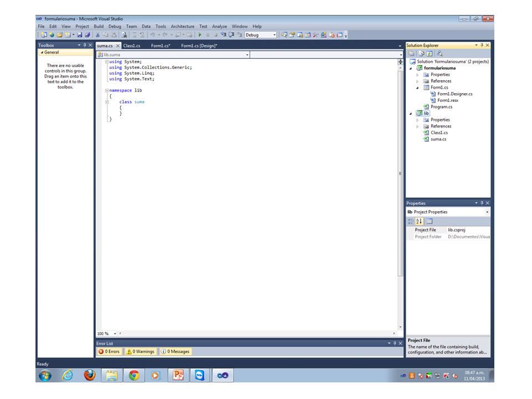Toggle auto-hide pin on Solution Explorer
The width and height of the screenshot is (532, 399).
coord(482,45)
